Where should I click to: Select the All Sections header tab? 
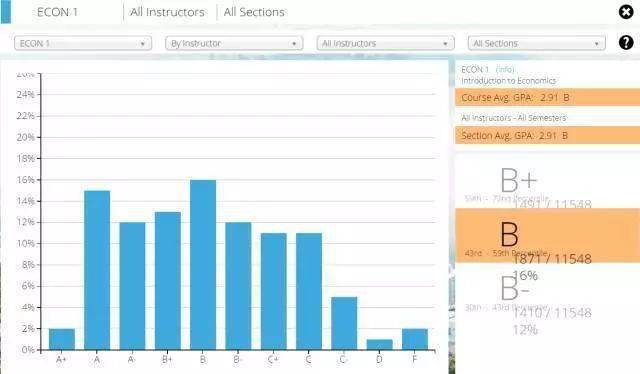click(254, 12)
